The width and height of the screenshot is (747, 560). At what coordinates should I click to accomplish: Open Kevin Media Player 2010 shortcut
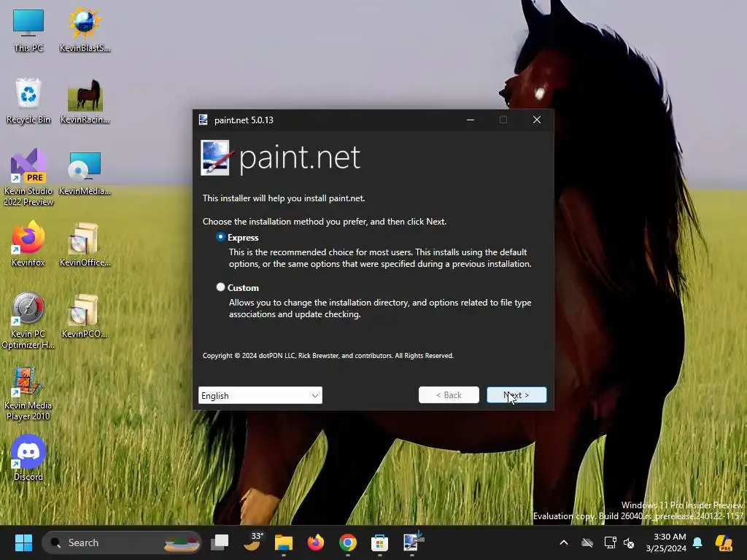(28, 393)
